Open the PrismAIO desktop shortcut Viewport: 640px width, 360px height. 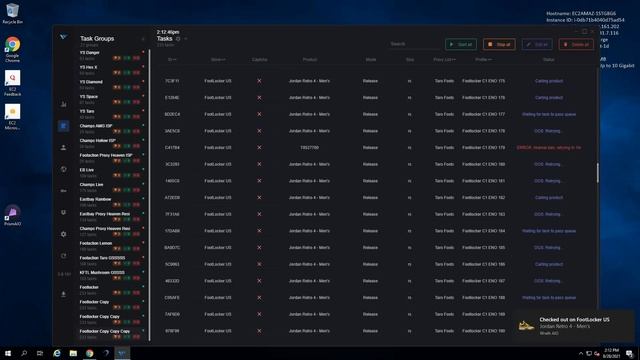pos(13,215)
